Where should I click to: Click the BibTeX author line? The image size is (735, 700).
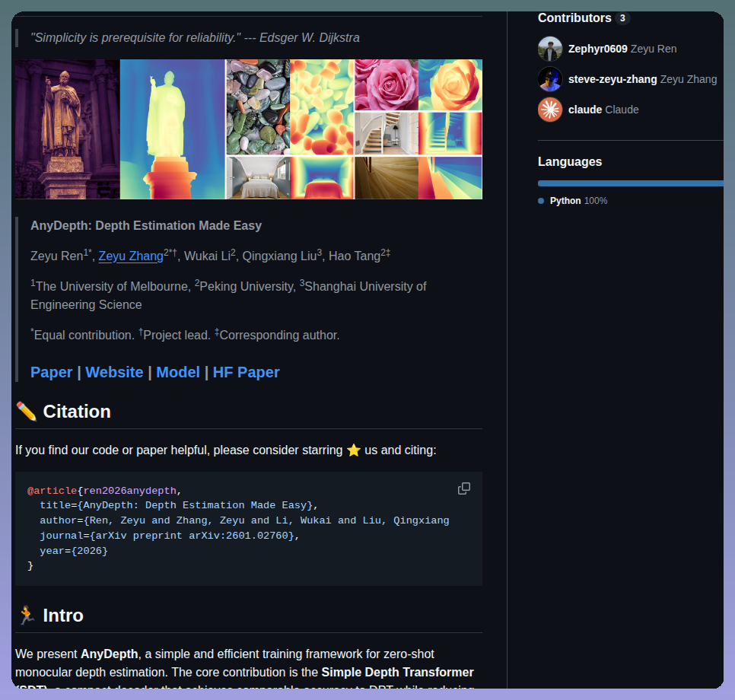click(x=244, y=520)
